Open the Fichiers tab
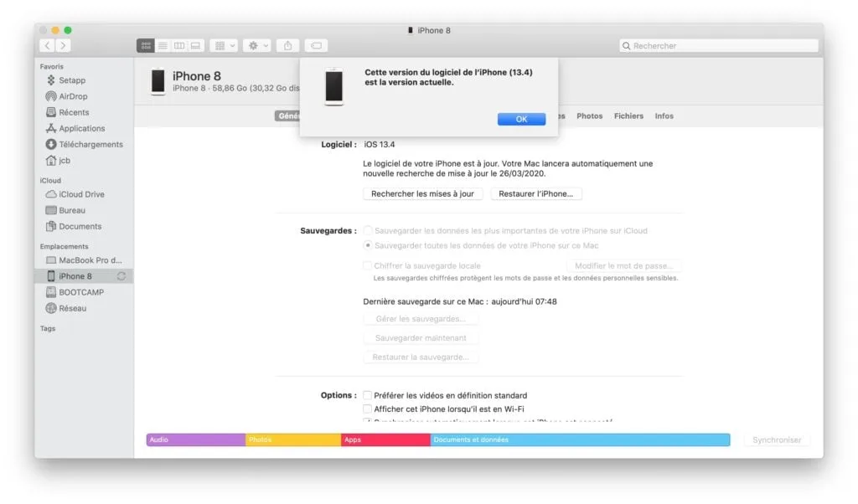Viewport: 858px width, 504px height. coord(628,116)
